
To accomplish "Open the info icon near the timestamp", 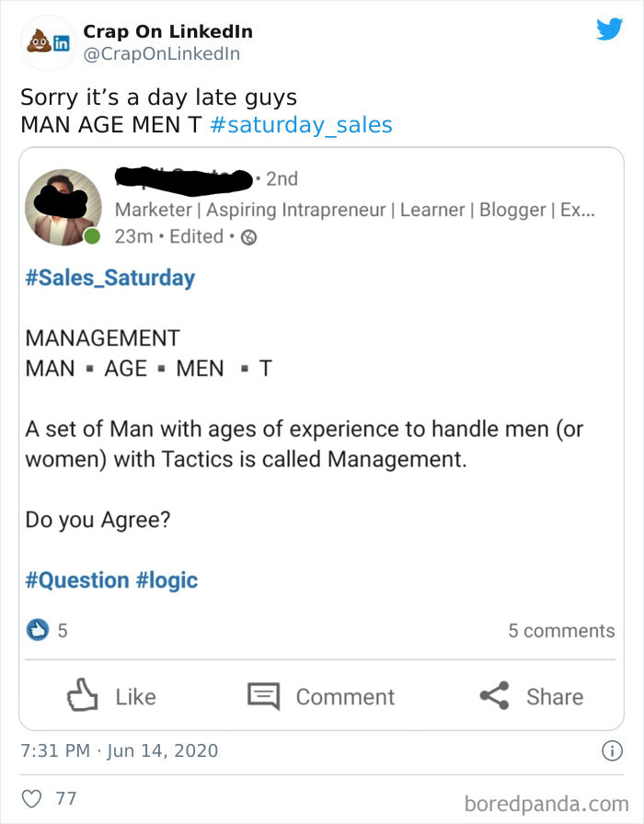I will [612, 751].
